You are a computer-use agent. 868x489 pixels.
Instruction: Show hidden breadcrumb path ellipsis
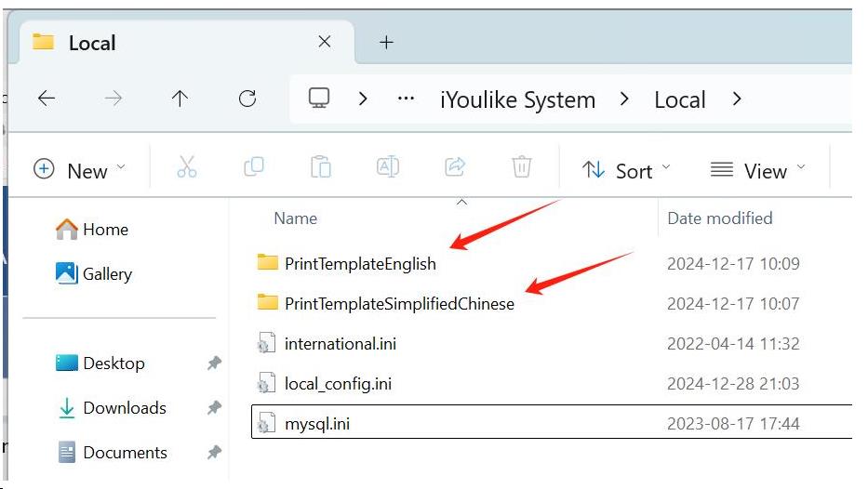pyautogui.click(x=406, y=99)
